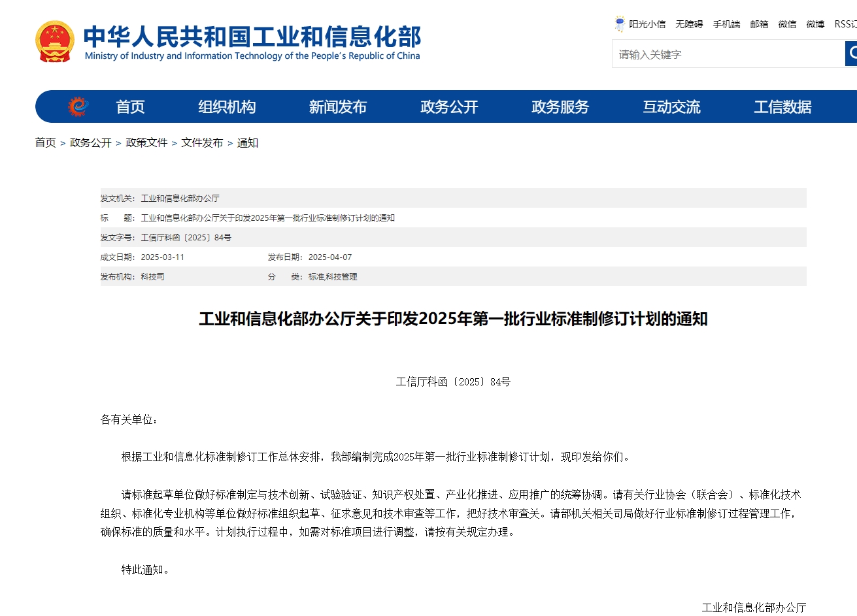Click the gear icon in navigation bar
The height and width of the screenshot is (616, 857).
(78, 106)
